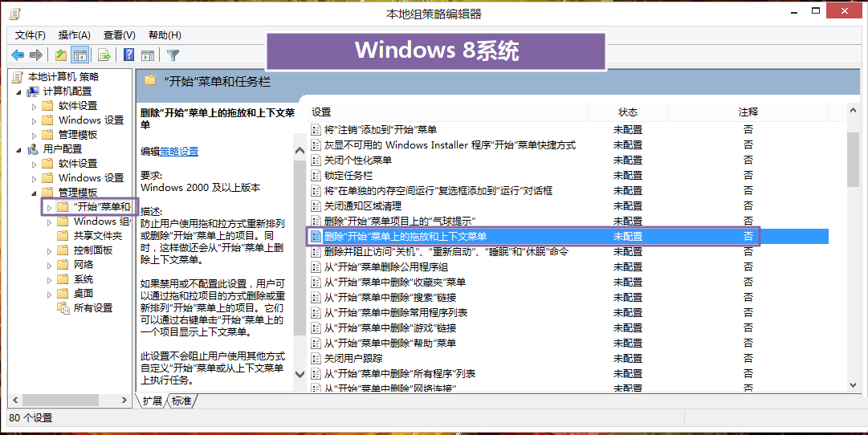Click the Forward arrow toolbar icon
The height and width of the screenshot is (435, 868).
click(x=36, y=55)
